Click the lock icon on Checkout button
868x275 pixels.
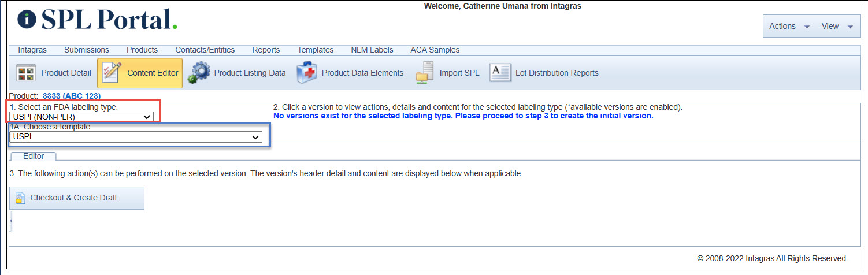pyautogui.click(x=20, y=198)
